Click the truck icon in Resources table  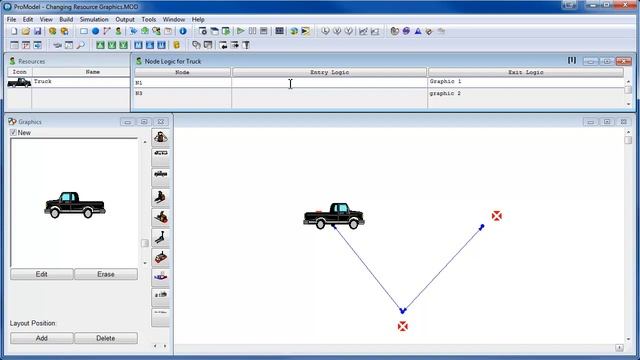pyautogui.click(x=19, y=82)
